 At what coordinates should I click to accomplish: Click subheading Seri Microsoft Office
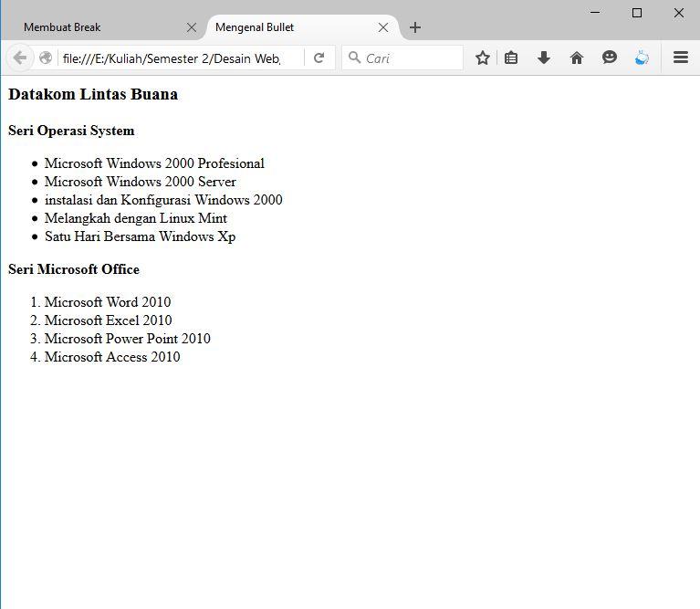tap(74, 269)
